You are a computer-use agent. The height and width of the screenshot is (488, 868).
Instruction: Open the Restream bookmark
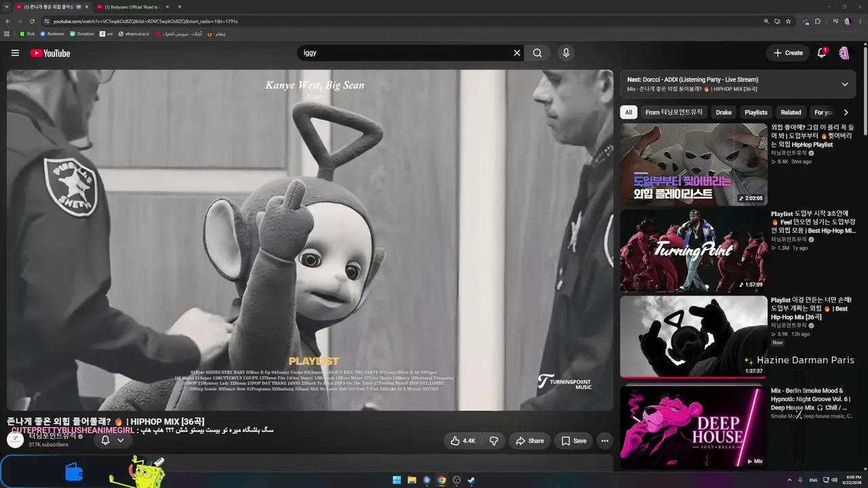click(x=52, y=34)
